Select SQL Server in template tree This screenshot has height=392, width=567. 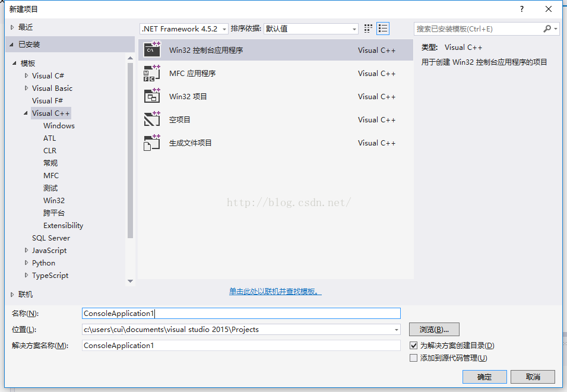pos(51,238)
